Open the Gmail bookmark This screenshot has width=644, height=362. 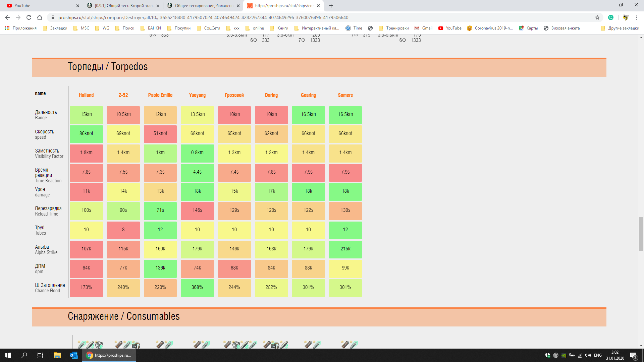[x=423, y=28]
